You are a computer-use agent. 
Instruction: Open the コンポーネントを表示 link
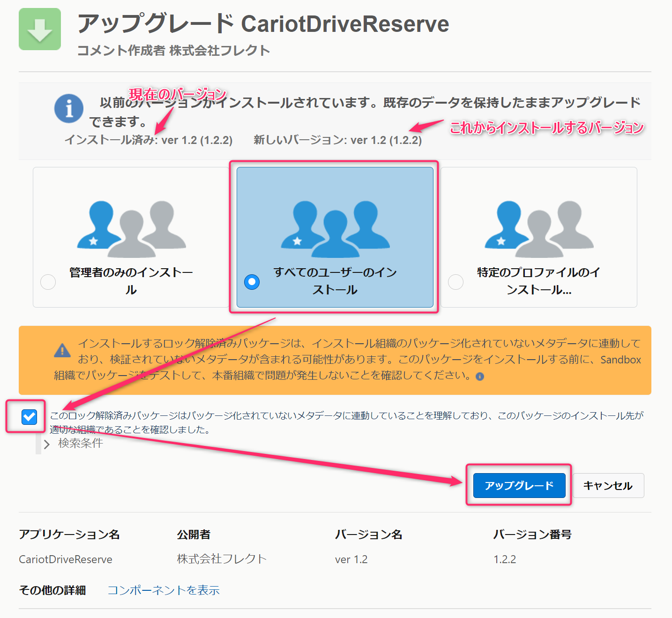(x=164, y=590)
